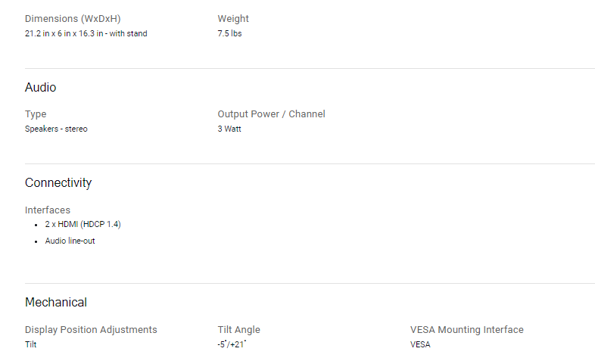595x364 pixels.
Task: Click the VESA value text
Action: click(x=420, y=344)
